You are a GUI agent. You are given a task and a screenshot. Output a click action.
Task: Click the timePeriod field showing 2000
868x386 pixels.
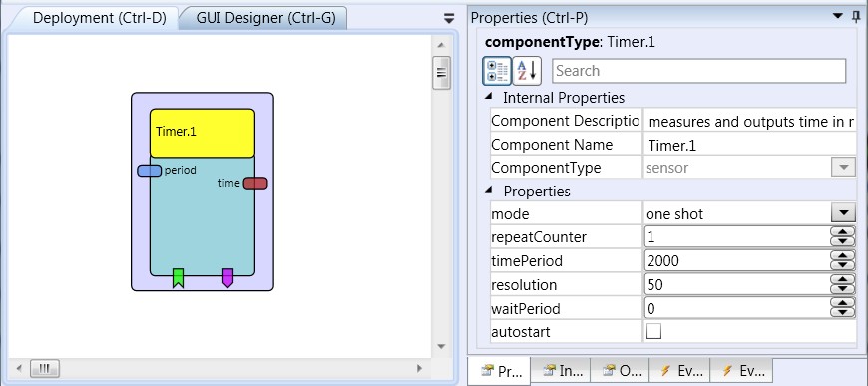click(x=737, y=261)
